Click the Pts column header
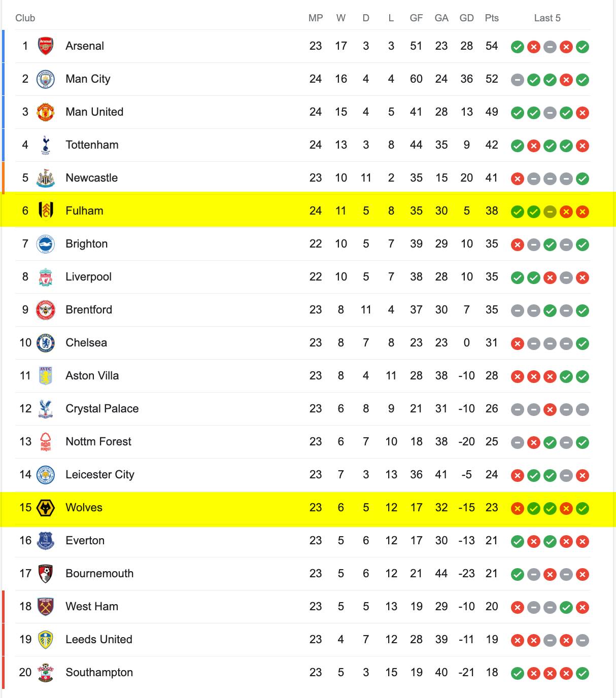Image resolution: width=616 pixels, height=698 pixels. pos(492,18)
